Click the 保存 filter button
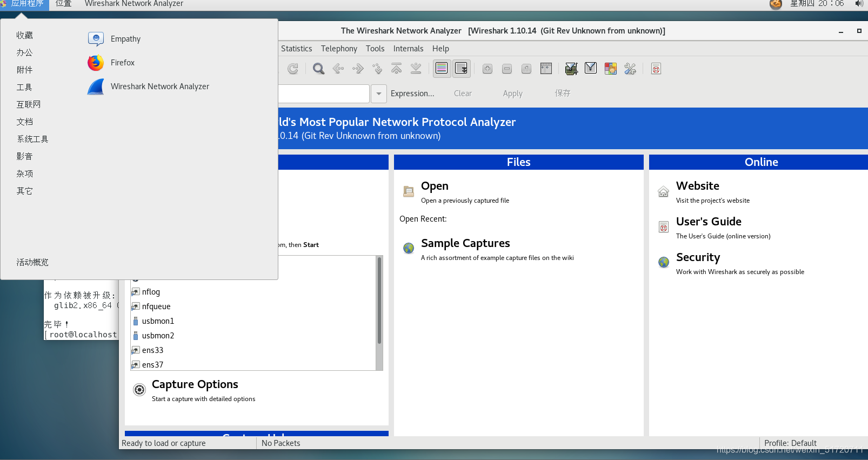 coord(563,94)
